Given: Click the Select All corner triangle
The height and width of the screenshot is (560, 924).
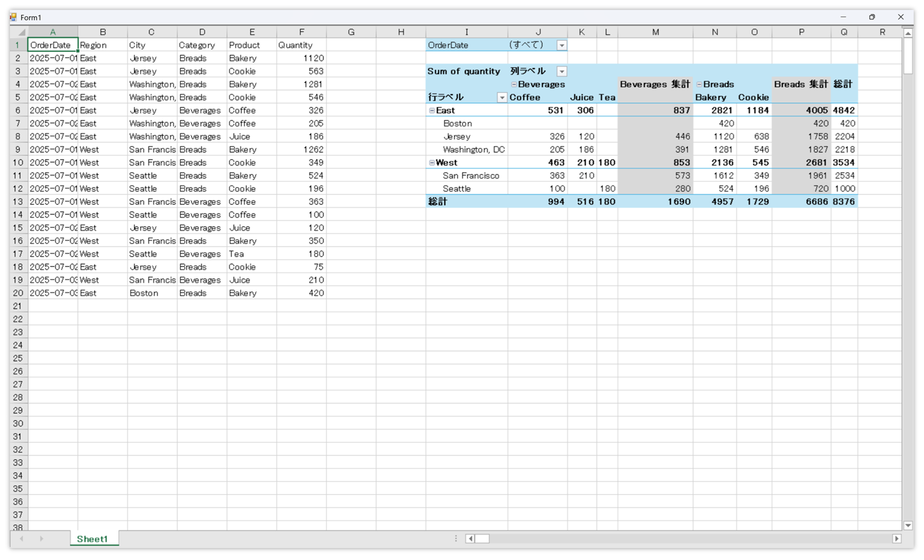Looking at the screenshot, I should pos(19,32).
